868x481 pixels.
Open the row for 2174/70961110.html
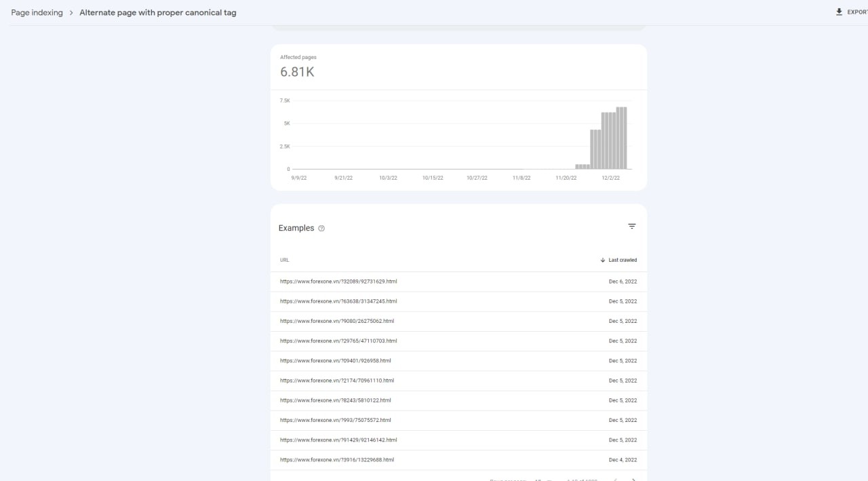(337, 381)
